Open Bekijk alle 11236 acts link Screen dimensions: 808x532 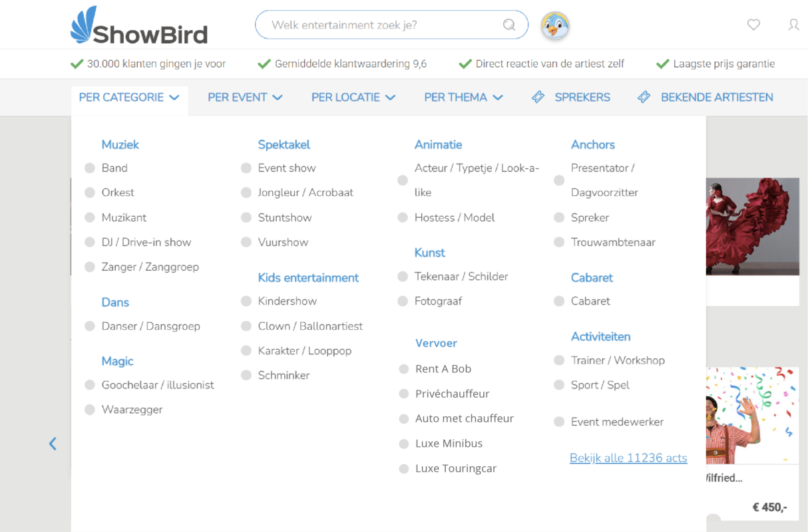(628, 458)
